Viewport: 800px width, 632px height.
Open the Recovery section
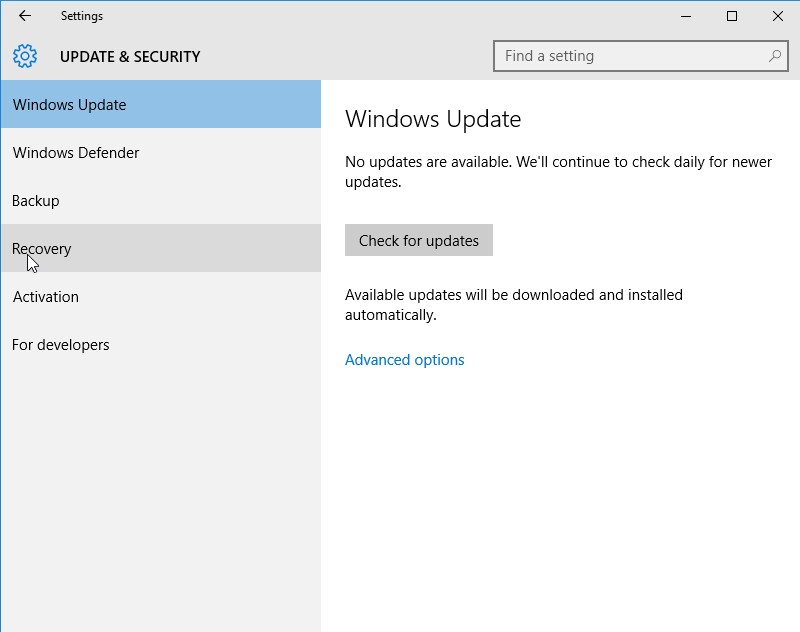(161, 248)
